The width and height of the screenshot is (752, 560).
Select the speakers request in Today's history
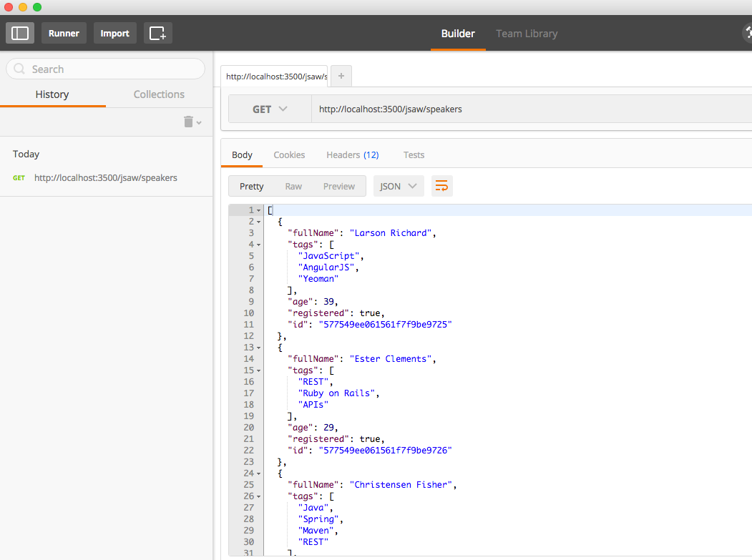coord(106,177)
